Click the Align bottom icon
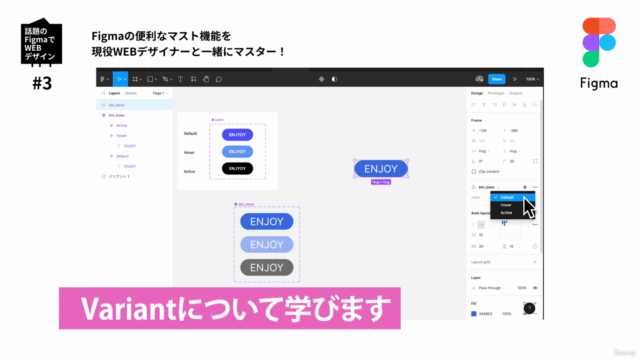This screenshot has width=640, height=360. (525, 105)
